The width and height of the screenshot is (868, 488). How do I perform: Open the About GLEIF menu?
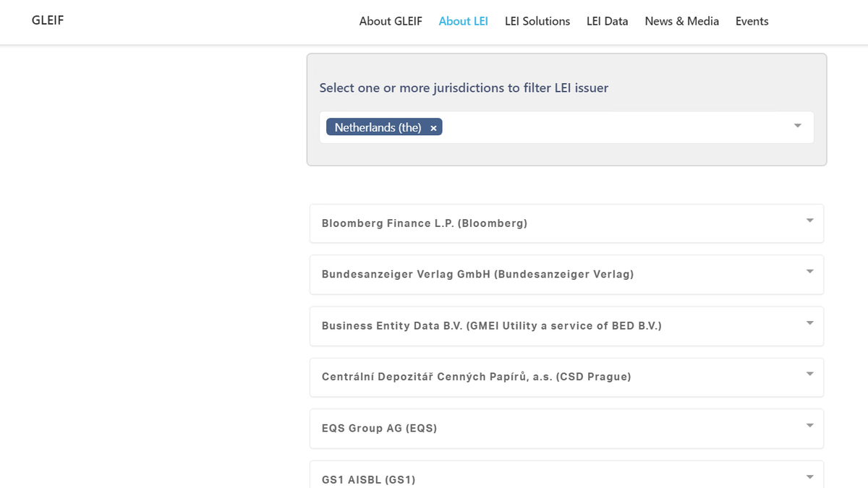pyautogui.click(x=391, y=21)
